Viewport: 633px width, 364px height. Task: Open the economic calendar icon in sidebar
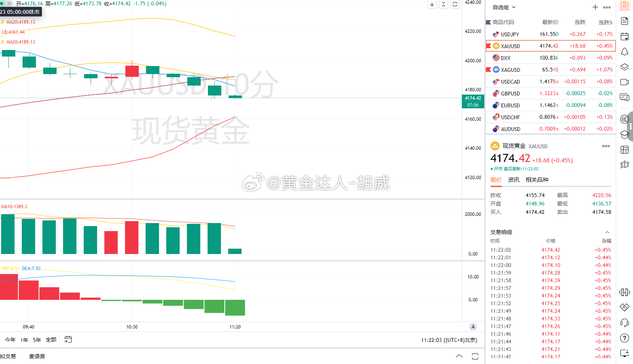625,36
